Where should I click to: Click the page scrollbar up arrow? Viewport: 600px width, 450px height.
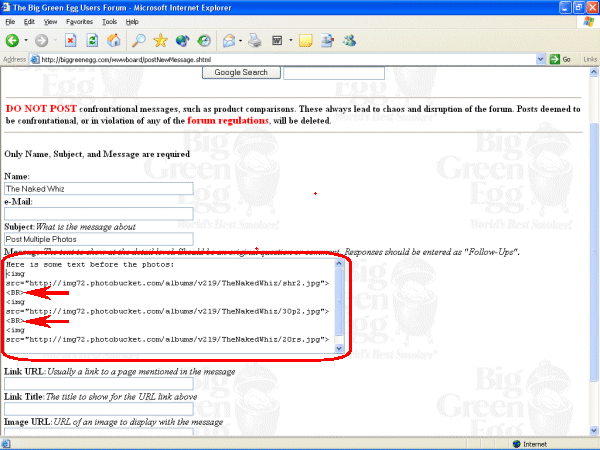[x=593, y=72]
